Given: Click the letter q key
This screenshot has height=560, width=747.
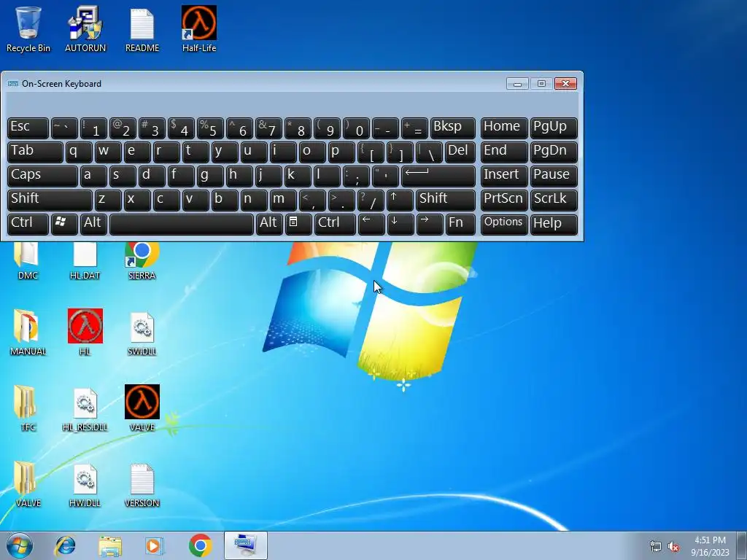Looking at the screenshot, I should click(x=79, y=152).
